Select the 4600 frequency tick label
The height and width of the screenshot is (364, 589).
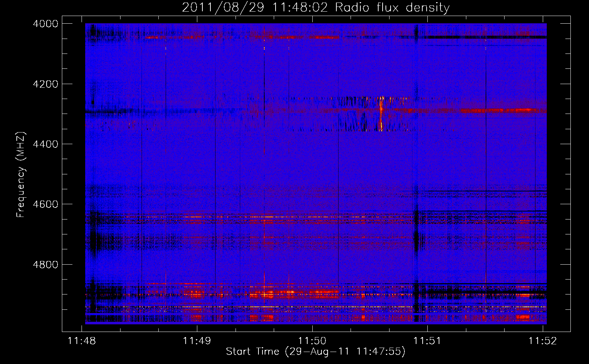coord(46,204)
